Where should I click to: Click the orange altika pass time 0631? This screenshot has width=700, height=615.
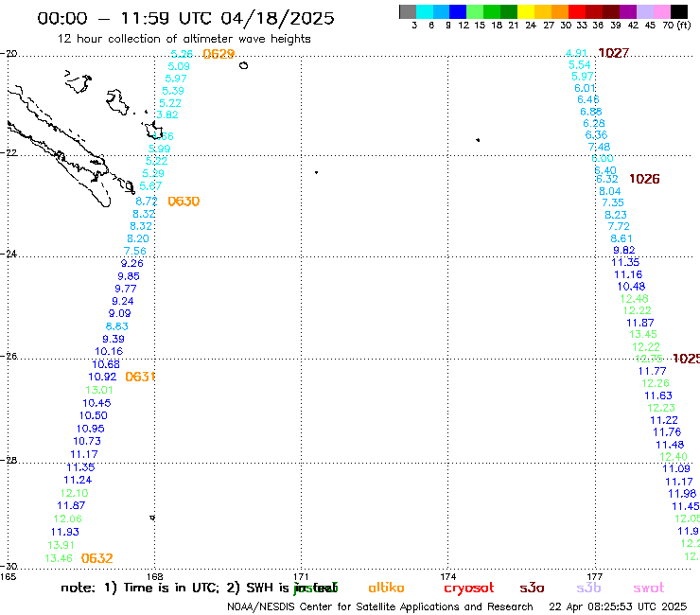click(140, 377)
